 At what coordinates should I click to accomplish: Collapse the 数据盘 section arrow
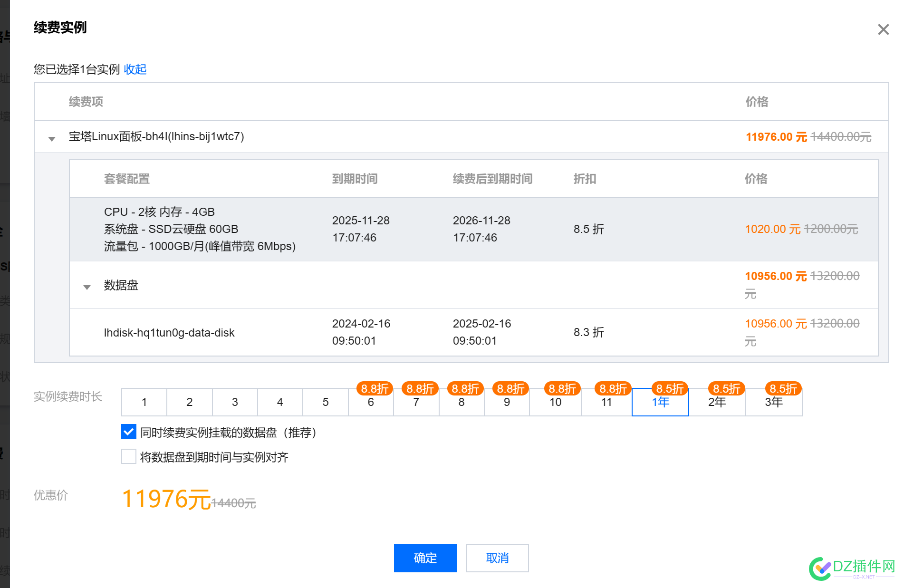point(87,287)
